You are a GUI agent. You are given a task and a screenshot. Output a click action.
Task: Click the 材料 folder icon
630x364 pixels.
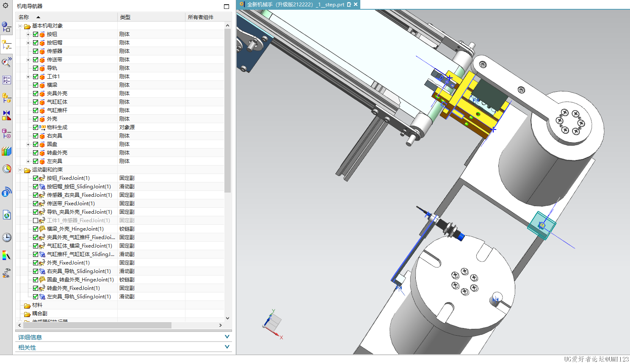pyautogui.click(x=27, y=306)
